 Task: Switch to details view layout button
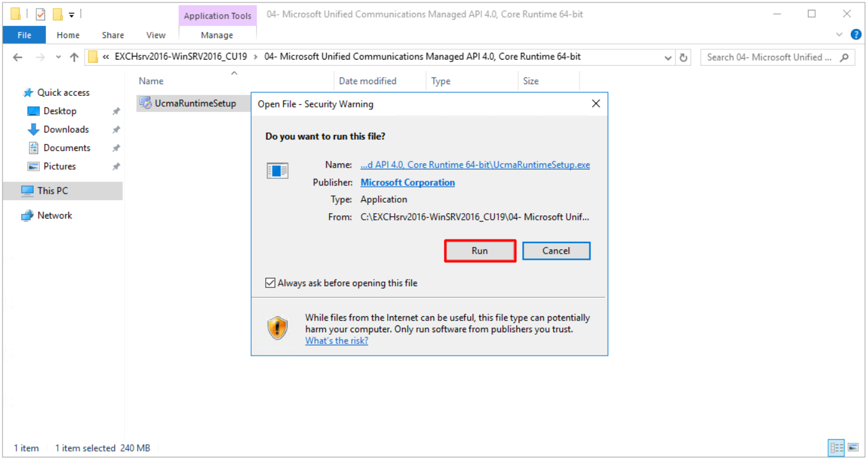tap(836, 447)
